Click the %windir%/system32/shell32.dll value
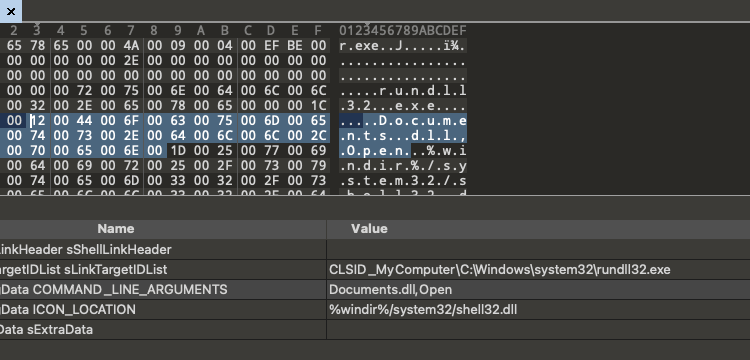The width and height of the screenshot is (750, 360). pyautogui.click(x=423, y=310)
